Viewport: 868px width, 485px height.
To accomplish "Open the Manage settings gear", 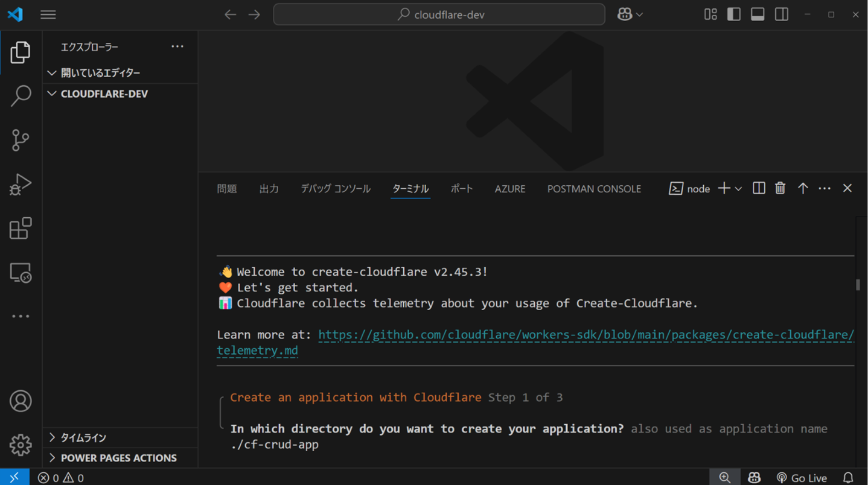I will 21,445.
